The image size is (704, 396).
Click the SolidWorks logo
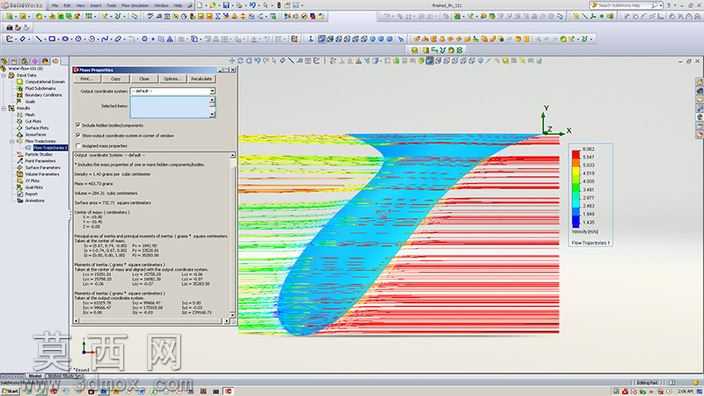[22, 5]
